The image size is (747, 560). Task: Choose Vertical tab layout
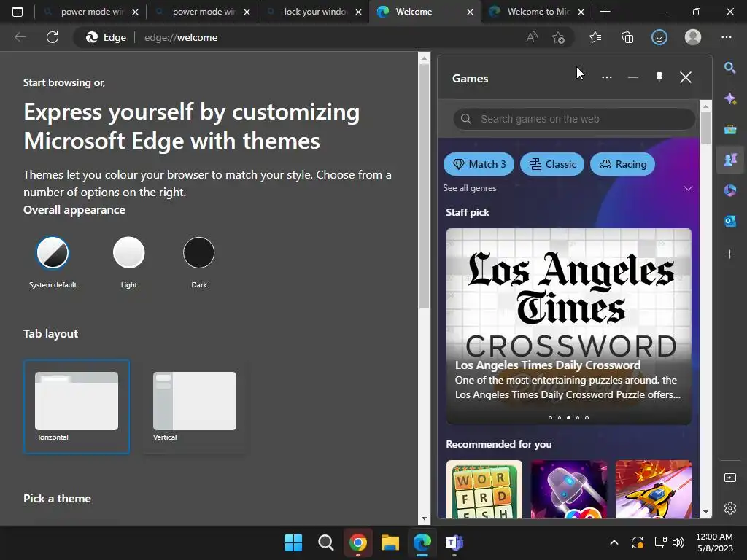[194, 407]
